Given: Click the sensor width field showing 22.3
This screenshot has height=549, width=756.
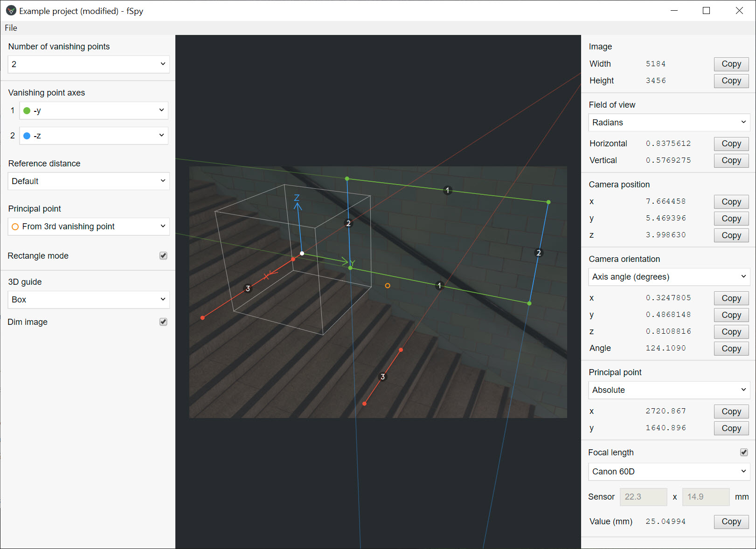Looking at the screenshot, I should pyautogui.click(x=643, y=497).
